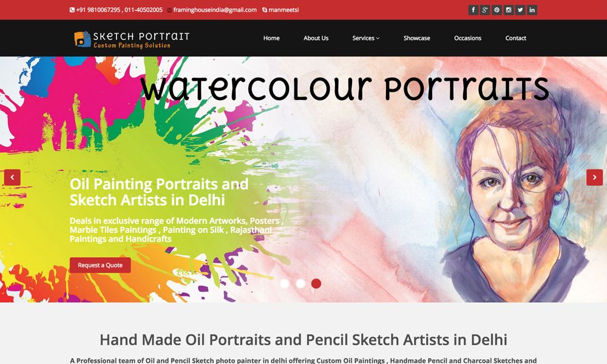The width and height of the screenshot is (607, 364).
Task: Expand the Services dropdown menu
Action: (366, 38)
